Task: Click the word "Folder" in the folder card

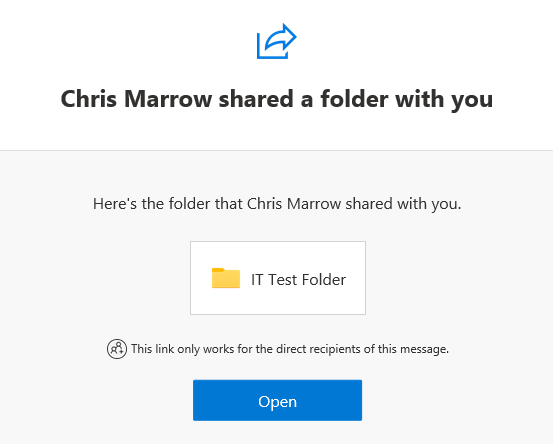Action: click(324, 280)
